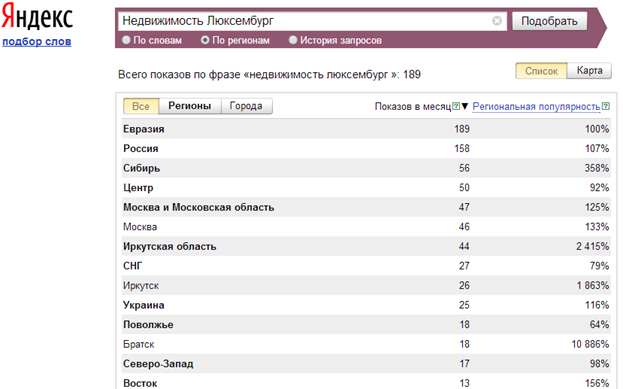623x389 pixels.
Task: Select the Евразия row
Action: coord(366,129)
